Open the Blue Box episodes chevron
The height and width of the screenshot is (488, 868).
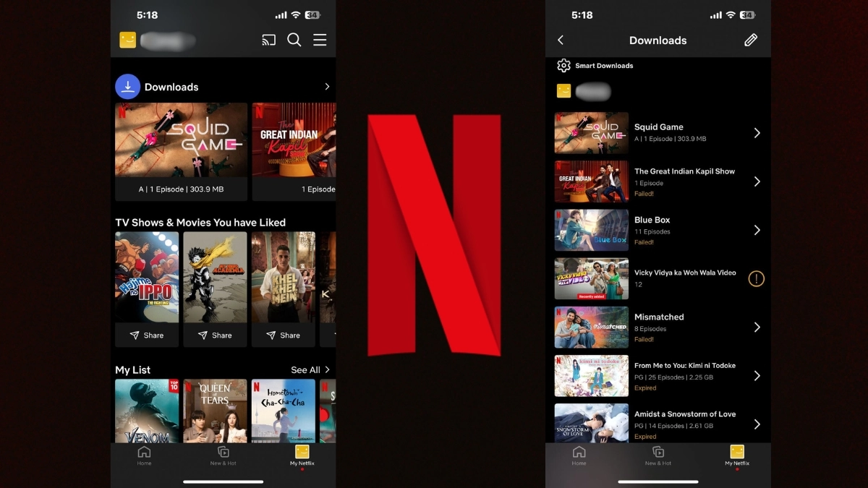click(757, 230)
